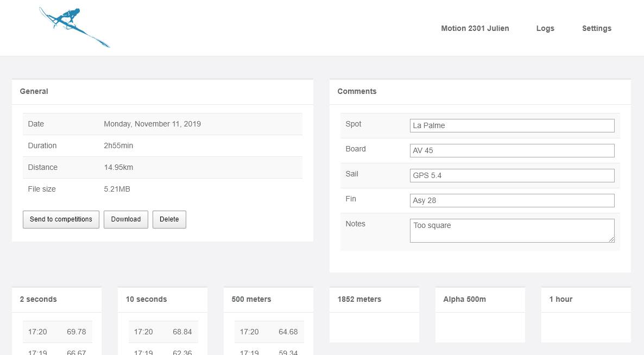Click the Date row in General

162,124
